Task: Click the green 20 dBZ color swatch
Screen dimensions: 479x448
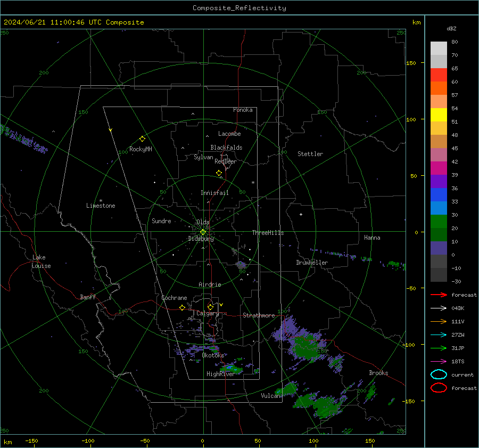Action: 439,222
